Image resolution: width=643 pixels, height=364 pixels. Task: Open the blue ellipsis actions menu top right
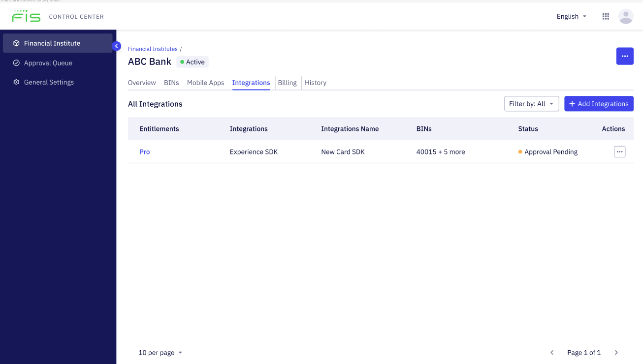click(x=625, y=56)
